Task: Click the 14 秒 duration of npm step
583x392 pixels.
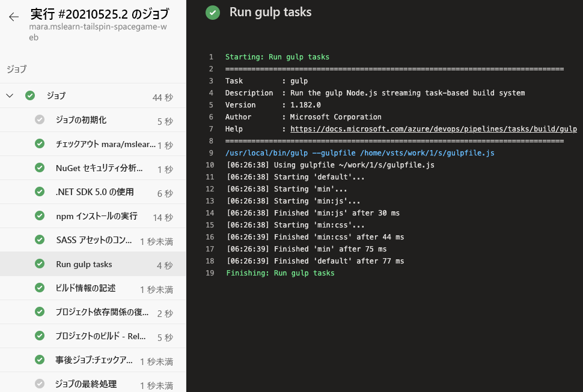Action: coord(163,217)
